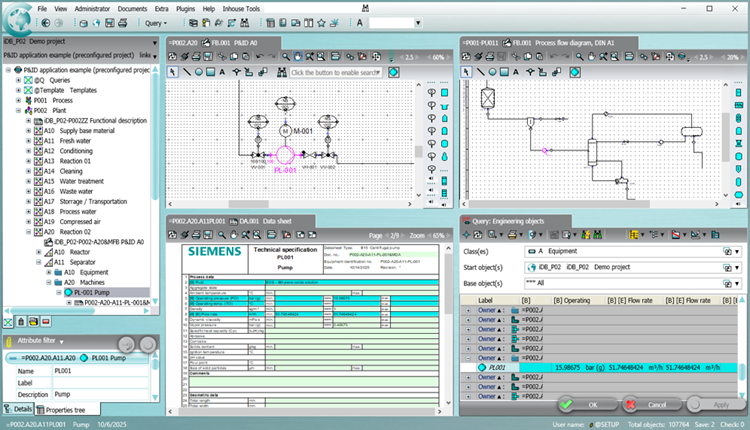Collapse the PL001 Pump details section
This screenshot has width=750, height=430.
13,358
